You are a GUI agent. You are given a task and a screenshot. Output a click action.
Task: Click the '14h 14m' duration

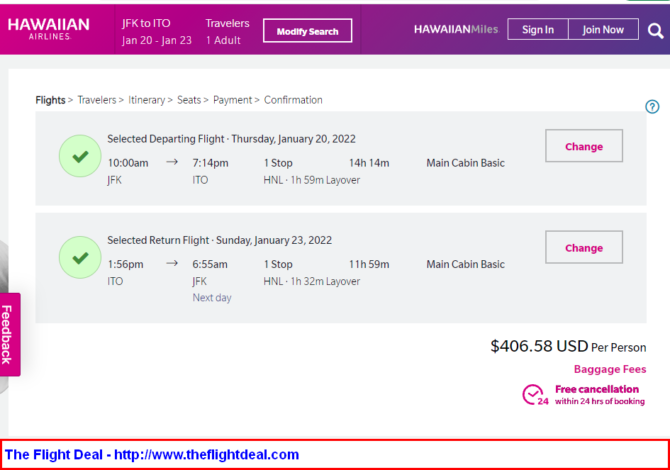[x=369, y=163]
